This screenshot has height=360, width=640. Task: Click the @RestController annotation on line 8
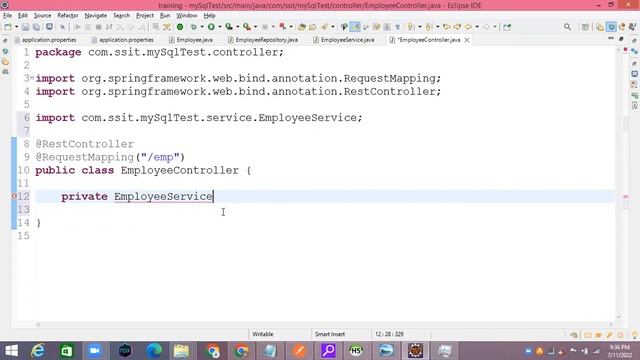click(84, 144)
